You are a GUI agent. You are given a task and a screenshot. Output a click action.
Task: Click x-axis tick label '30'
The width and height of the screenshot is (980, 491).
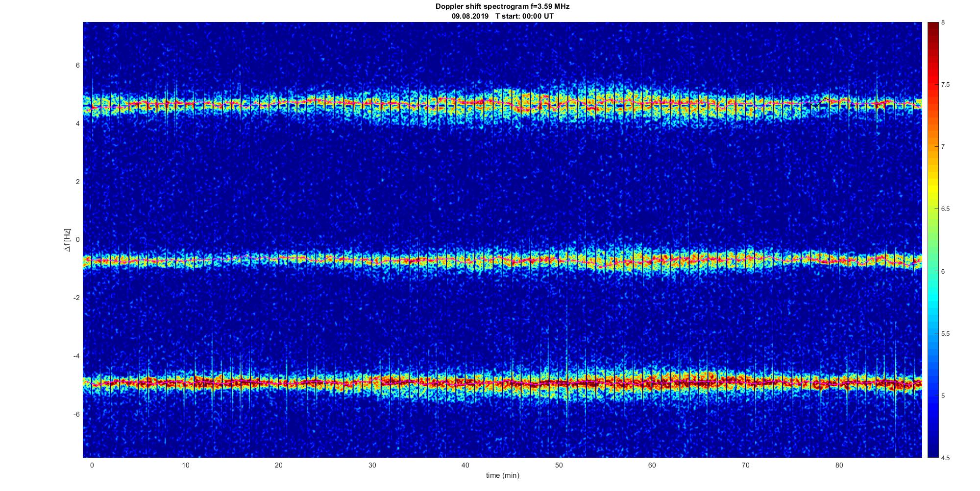372,465
